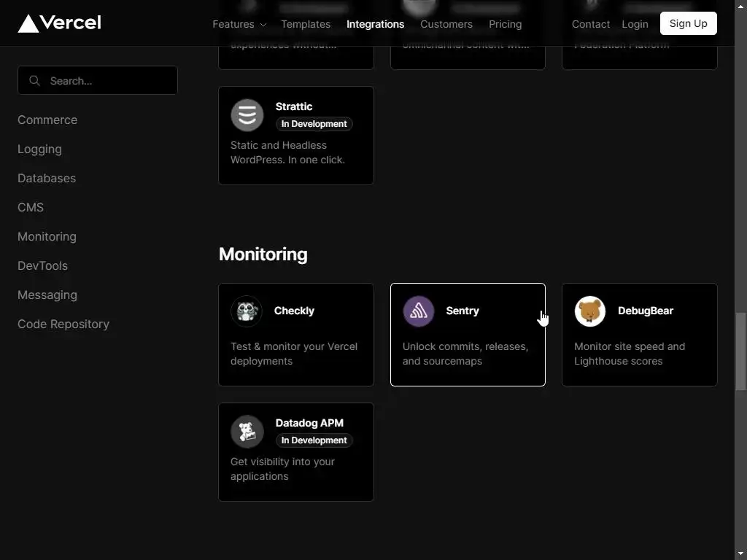Select the DevTools category

point(42,265)
